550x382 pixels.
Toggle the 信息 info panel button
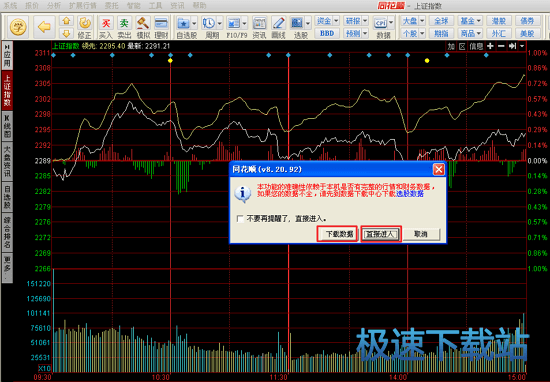tap(476, 46)
